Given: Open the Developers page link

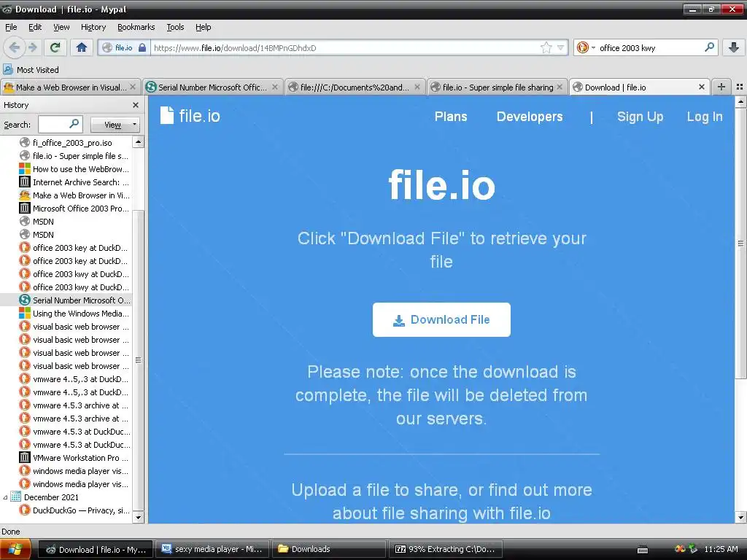Looking at the screenshot, I should pos(530,117).
